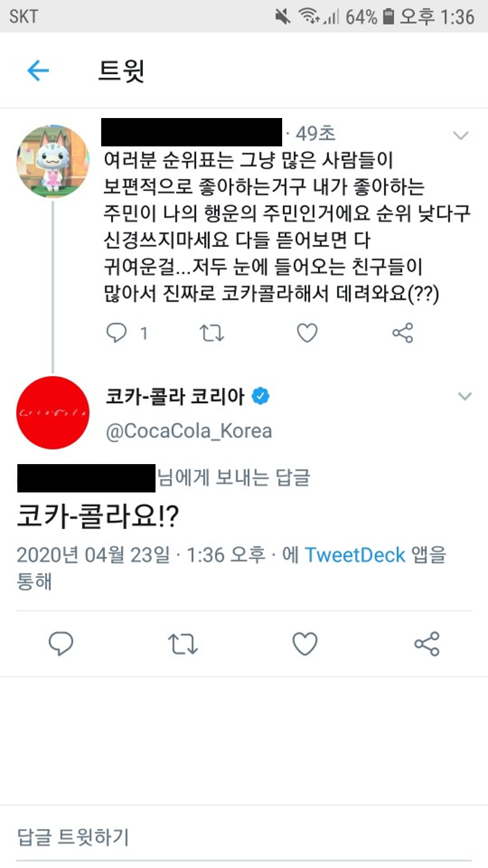Image resolution: width=488 pixels, height=868 pixels.
Task: Open the TweetDeck source link
Action: click(354, 555)
